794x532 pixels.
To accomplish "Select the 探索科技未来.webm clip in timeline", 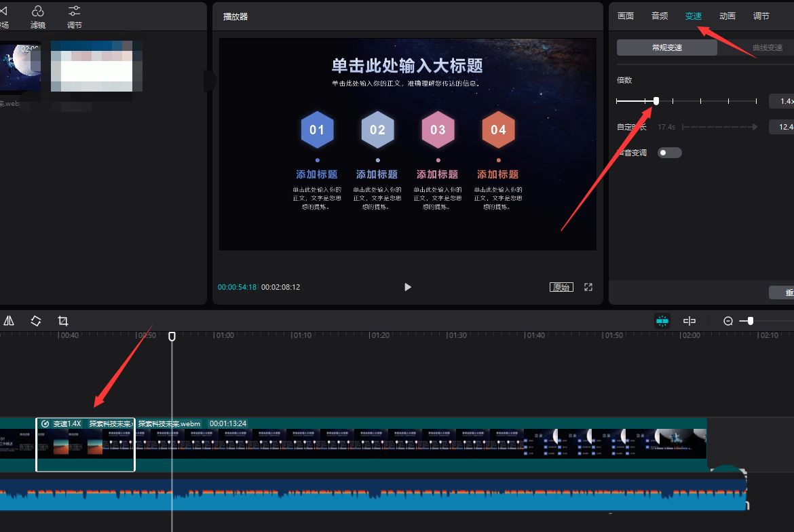I will pyautogui.click(x=85, y=444).
